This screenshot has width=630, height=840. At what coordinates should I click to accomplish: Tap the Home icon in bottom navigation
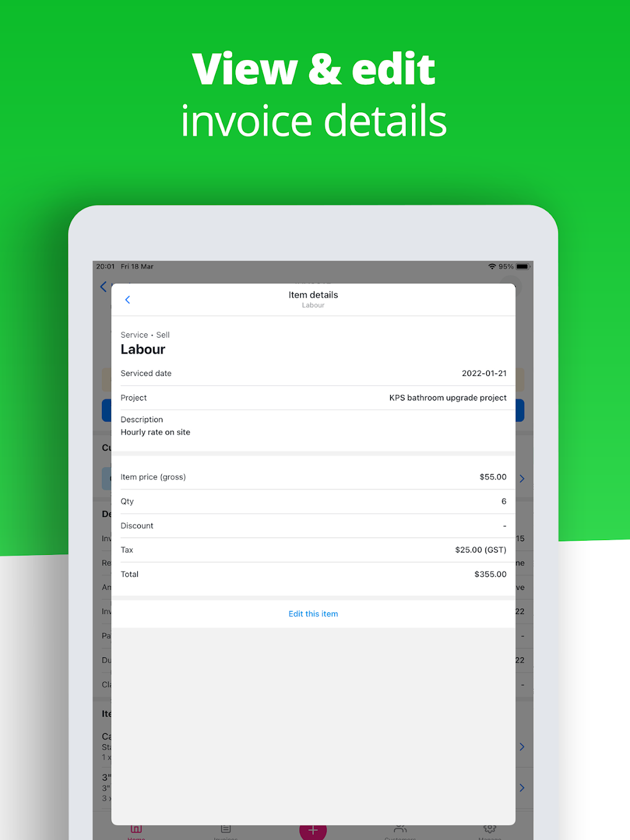pyautogui.click(x=136, y=830)
